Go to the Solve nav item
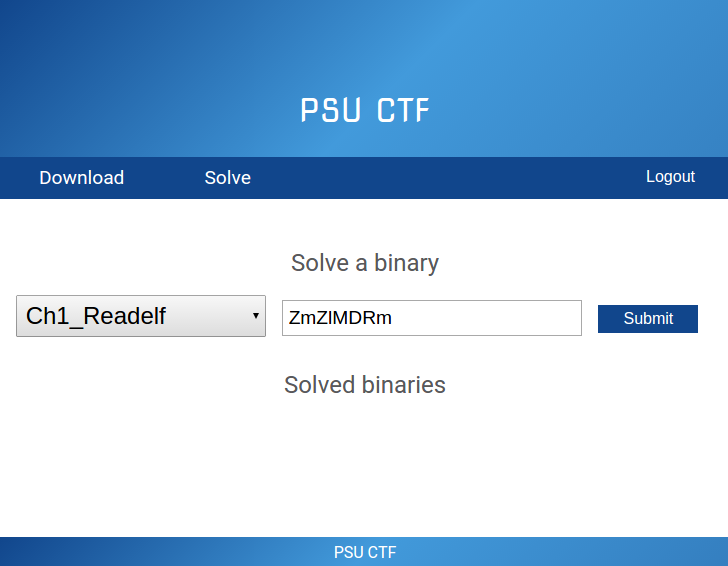Viewport: 728px width, 566px height. [x=227, y=178]
